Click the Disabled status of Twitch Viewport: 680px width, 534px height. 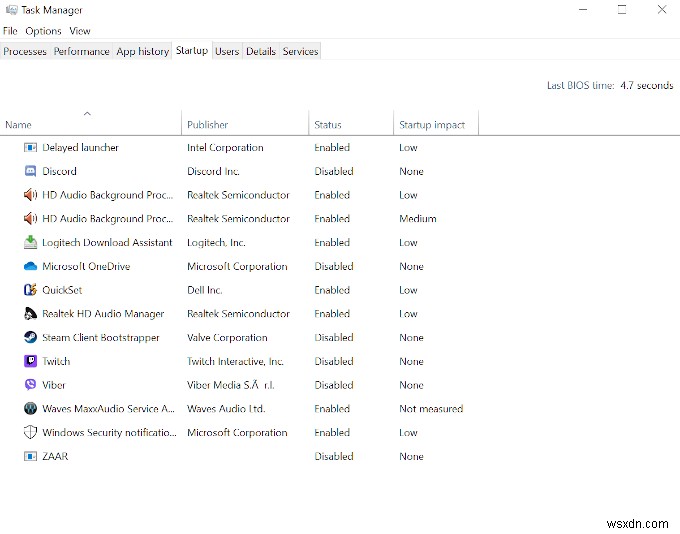[x=333, y=361]
